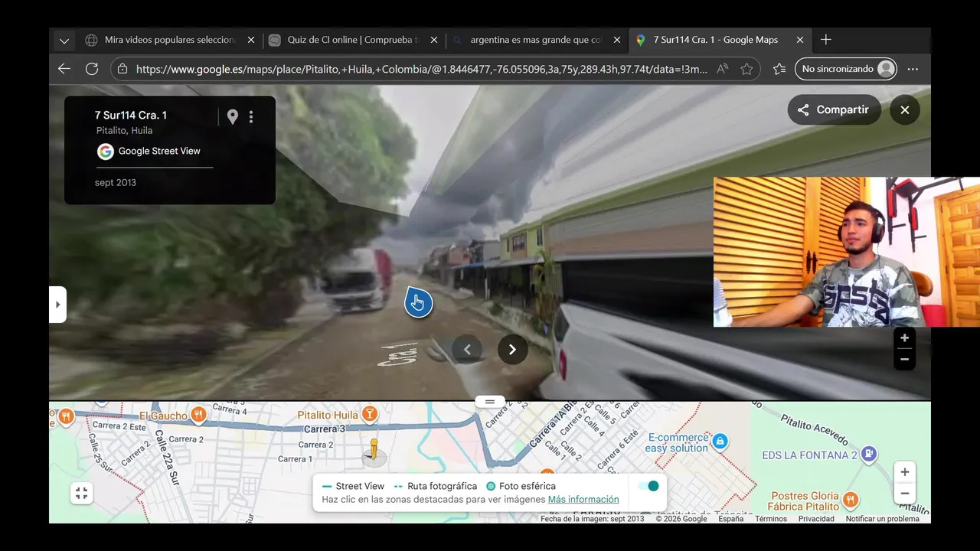Go back to the previous page
Screen dimensions: 980x551
point(64,69)
